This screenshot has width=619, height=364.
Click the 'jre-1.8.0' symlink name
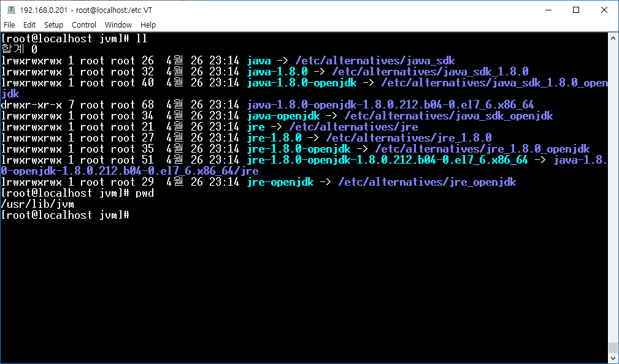(x=274, y=138)
